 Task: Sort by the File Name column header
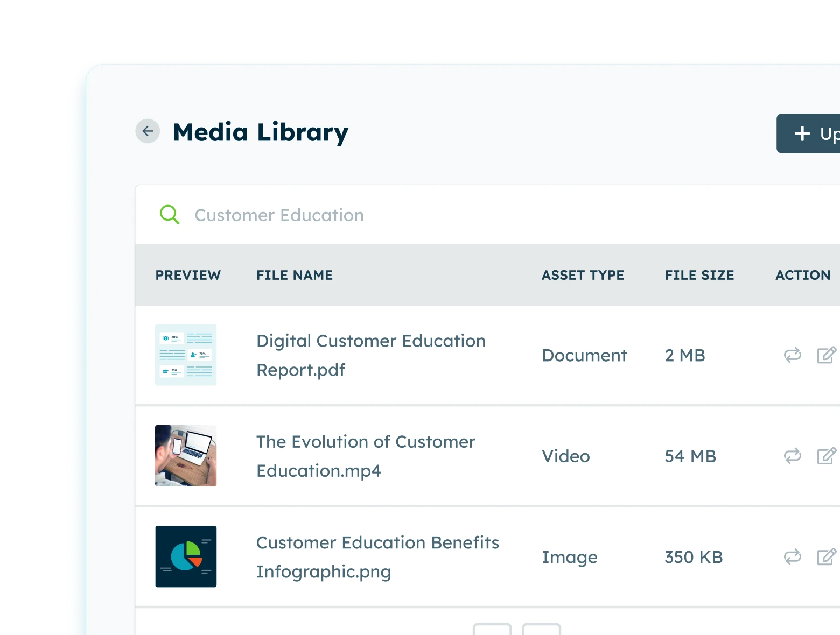[x=295, y=275]
